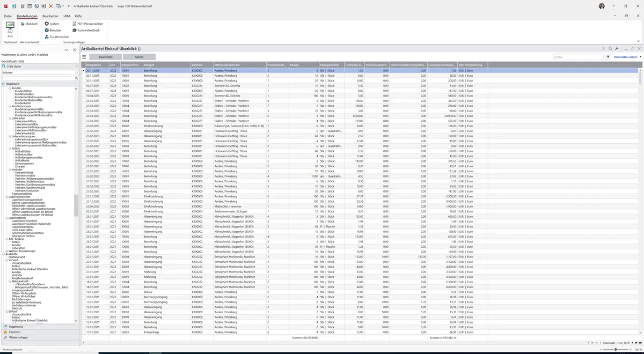
Task: Click the calendar icon in the title bar
Action: pyautogui.click(x=29, y=6)
